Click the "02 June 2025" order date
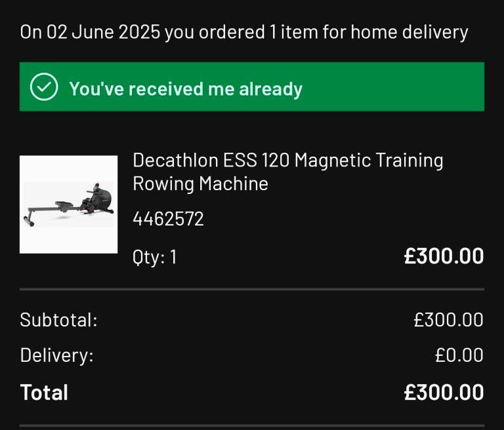Viewport: 504px width, 430px height. pyautogui.click(x=103, y=32)
